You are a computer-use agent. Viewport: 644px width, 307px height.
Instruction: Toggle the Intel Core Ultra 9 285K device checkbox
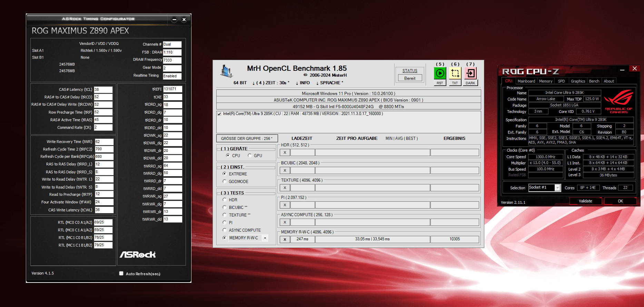(x=219, y=114)
